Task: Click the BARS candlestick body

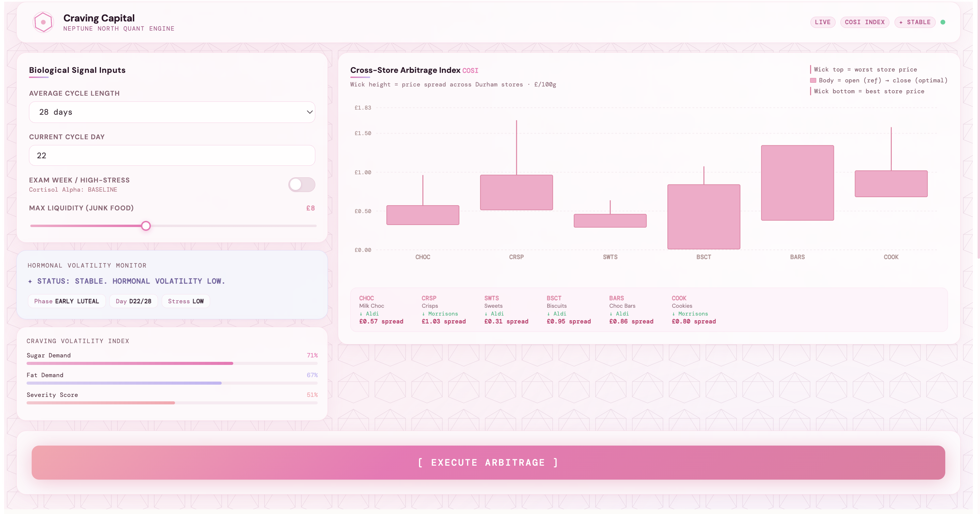Action: point(797,183)
